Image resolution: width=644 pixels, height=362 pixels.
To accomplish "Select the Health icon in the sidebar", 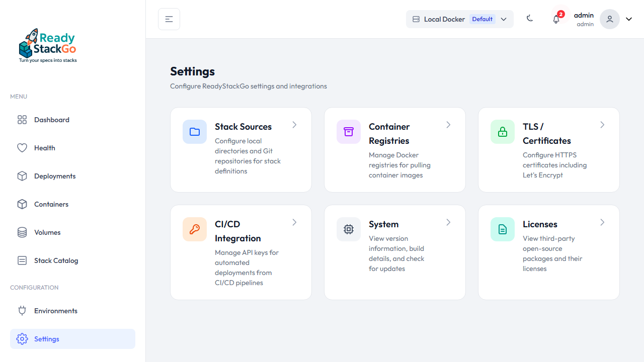I will pos(22,148).
